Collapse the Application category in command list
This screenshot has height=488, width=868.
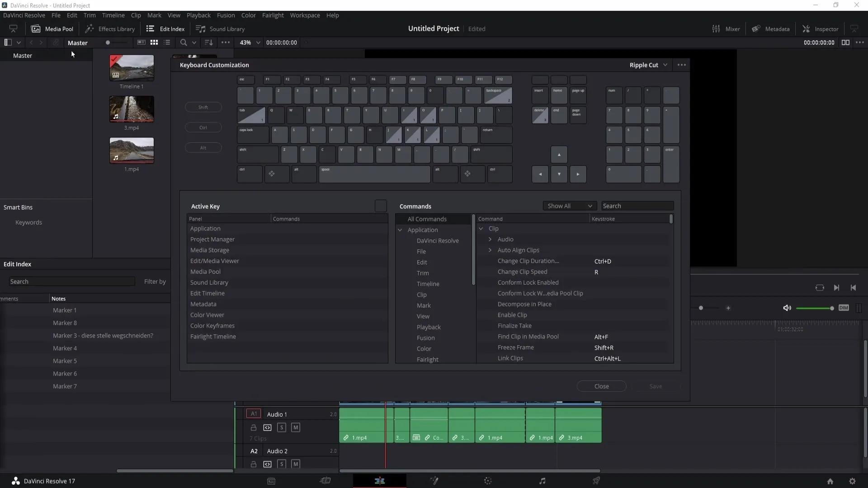point(400,230)
